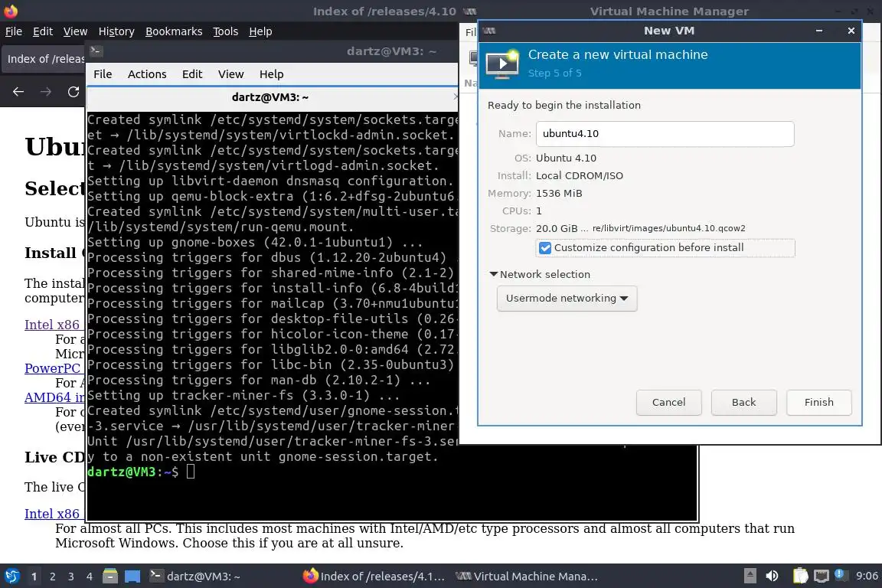Click the New VM title bar icon

point(489,31)
